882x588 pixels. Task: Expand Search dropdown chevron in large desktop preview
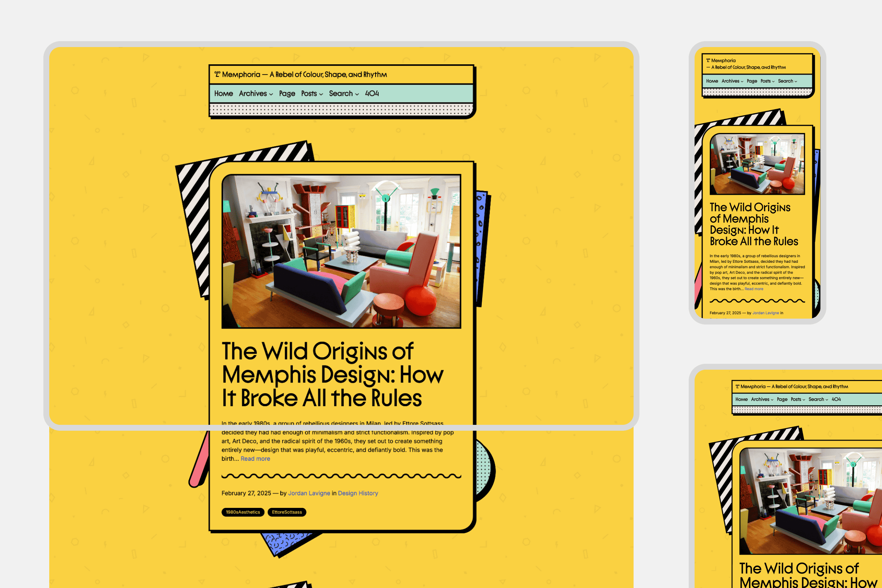tap(357, 94)
